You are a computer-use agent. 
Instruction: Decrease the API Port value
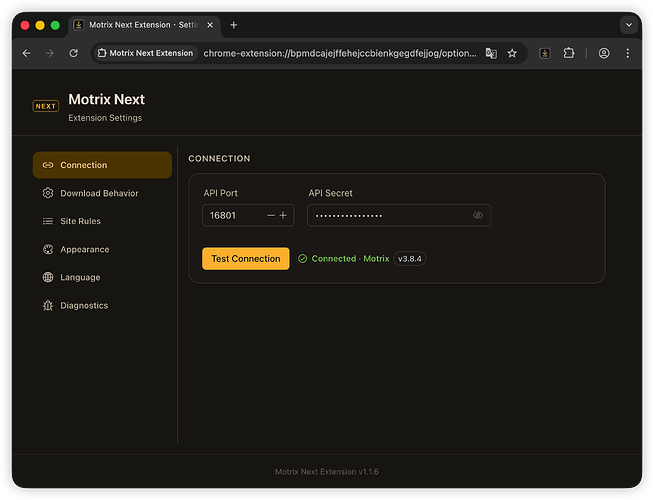[x=271, y=215]
